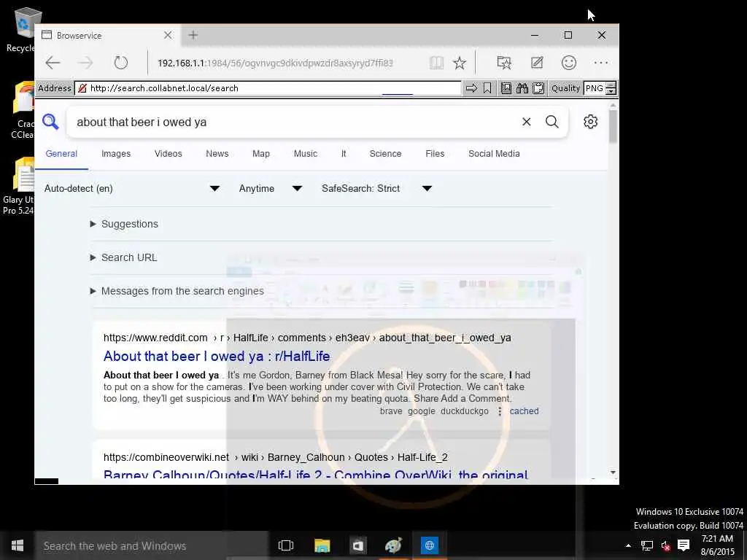This screenshot has height=560, width=747.
Task: Click the smiley feedback icon
Action: [x=569, y=63]
